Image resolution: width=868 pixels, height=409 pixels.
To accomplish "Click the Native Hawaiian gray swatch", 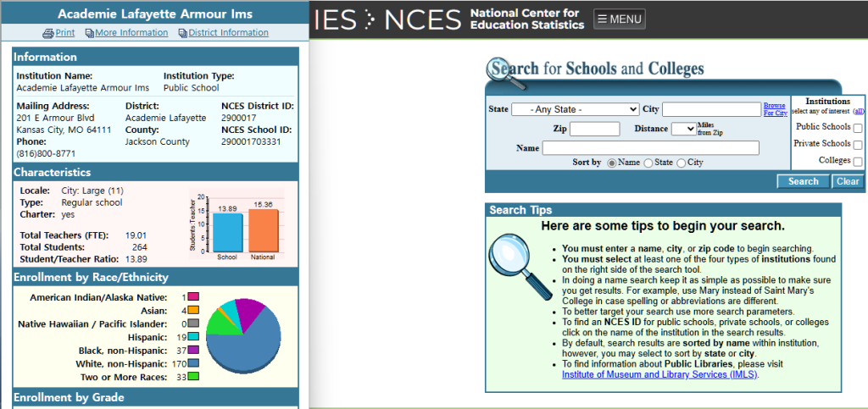I will pos(193,323).
